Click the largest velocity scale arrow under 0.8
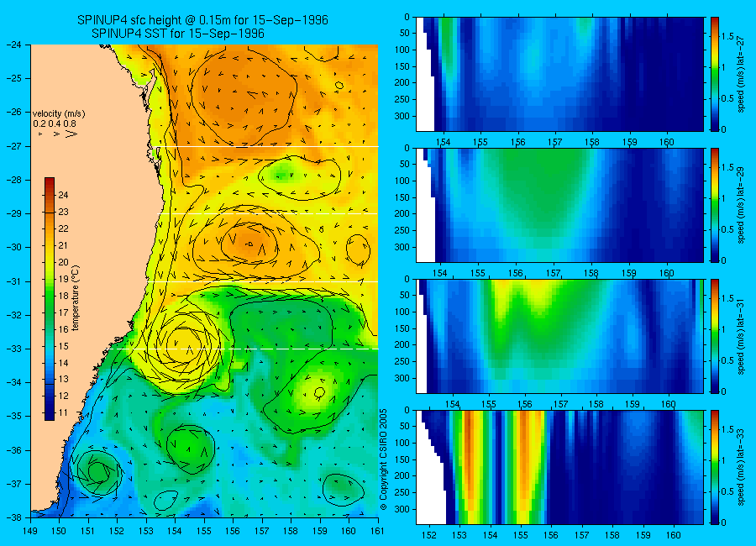The image size is (756, 546). [x=71, y=134]
